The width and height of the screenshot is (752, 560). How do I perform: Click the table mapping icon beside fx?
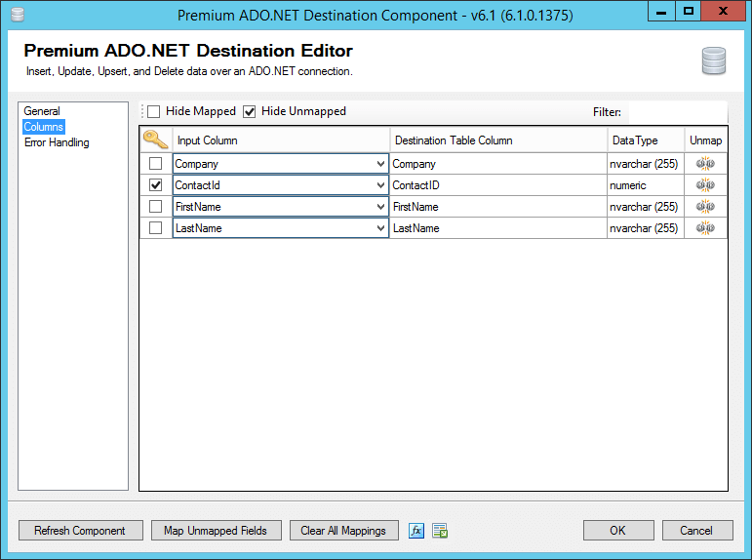[x=440, y=531]
